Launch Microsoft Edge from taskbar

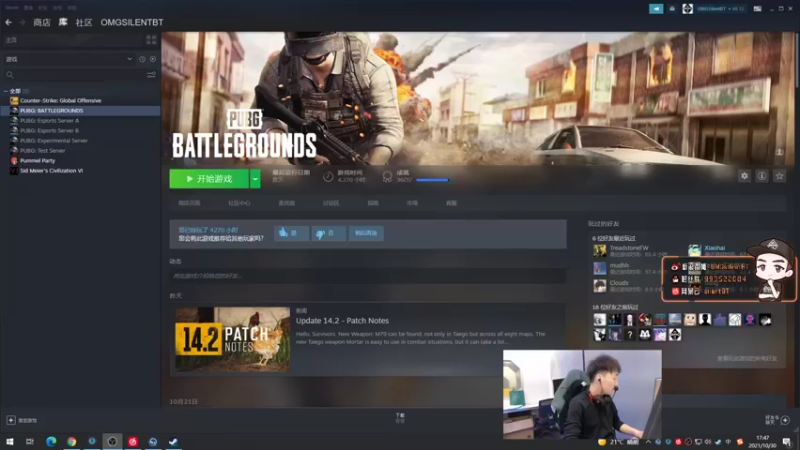(x=51, y=441)
